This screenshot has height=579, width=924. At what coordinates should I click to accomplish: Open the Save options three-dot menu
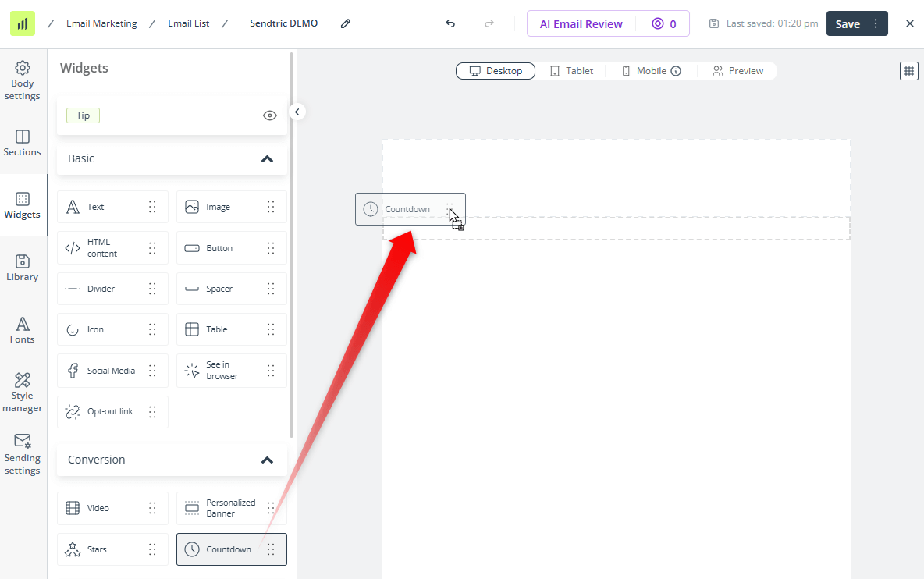pyautogui.click(x=876, y=23)
